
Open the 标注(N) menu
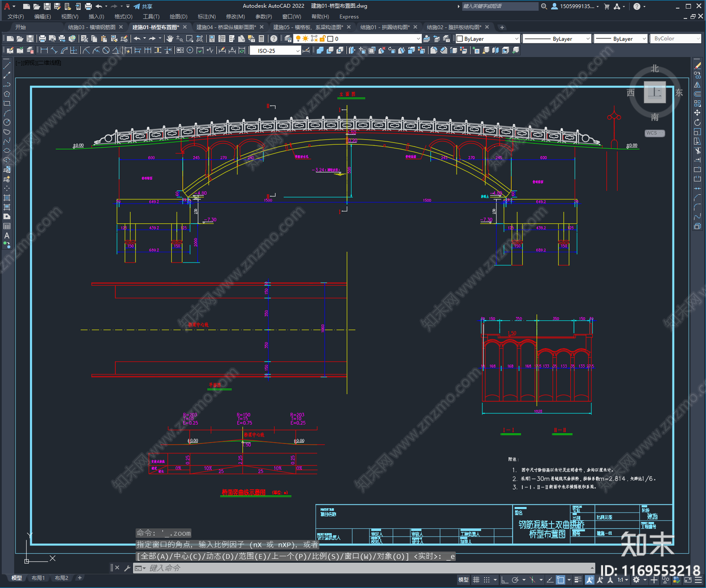pos(207,17)
